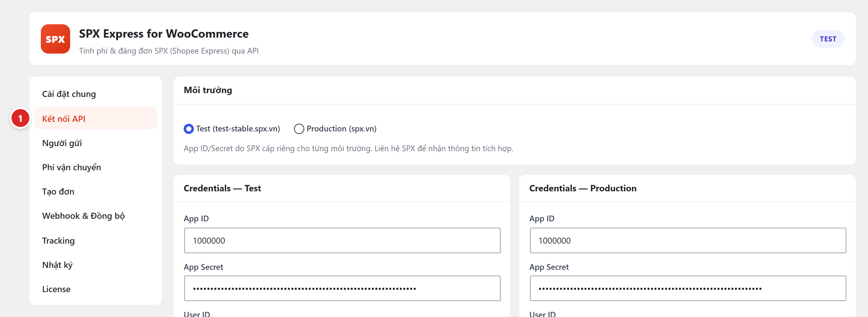
Task: Click the 'SPX Express for WooCommerce' title
Action: (x=164, y=34)
